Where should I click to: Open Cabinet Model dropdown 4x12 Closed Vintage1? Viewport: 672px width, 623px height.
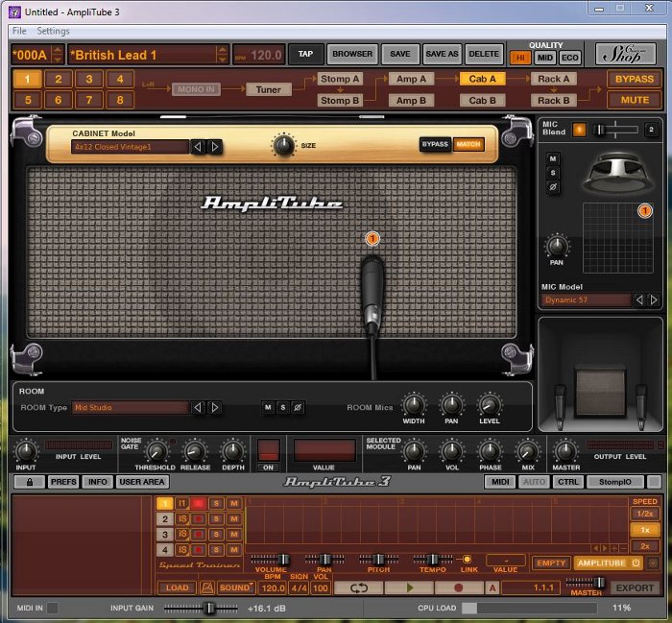pos(130,147)
